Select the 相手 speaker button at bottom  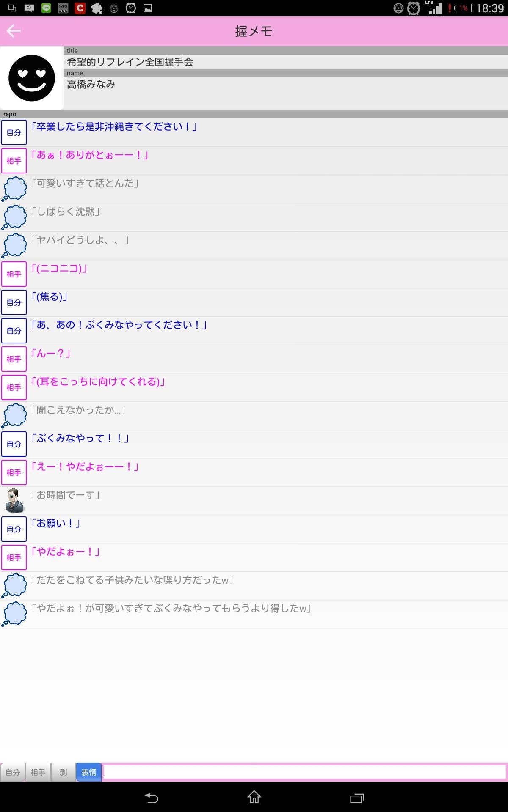pyautogui.click(x=38, y=772)
